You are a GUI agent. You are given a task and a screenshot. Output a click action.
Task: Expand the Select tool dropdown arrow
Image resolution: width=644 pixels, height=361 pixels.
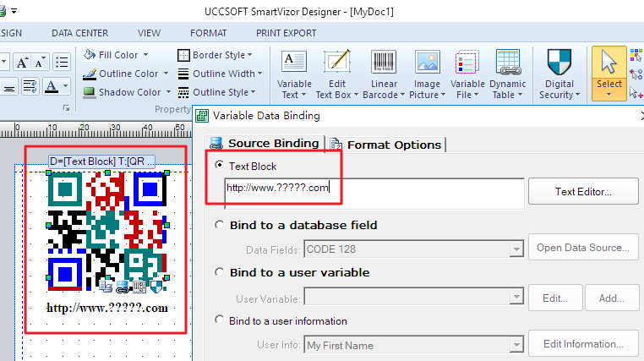609,95
